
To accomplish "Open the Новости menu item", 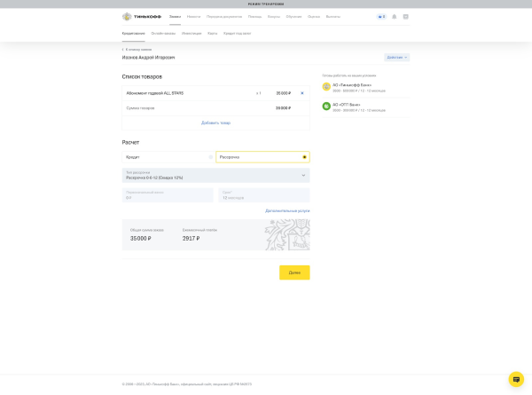I will pyautogui.click(x=193, y=16).
